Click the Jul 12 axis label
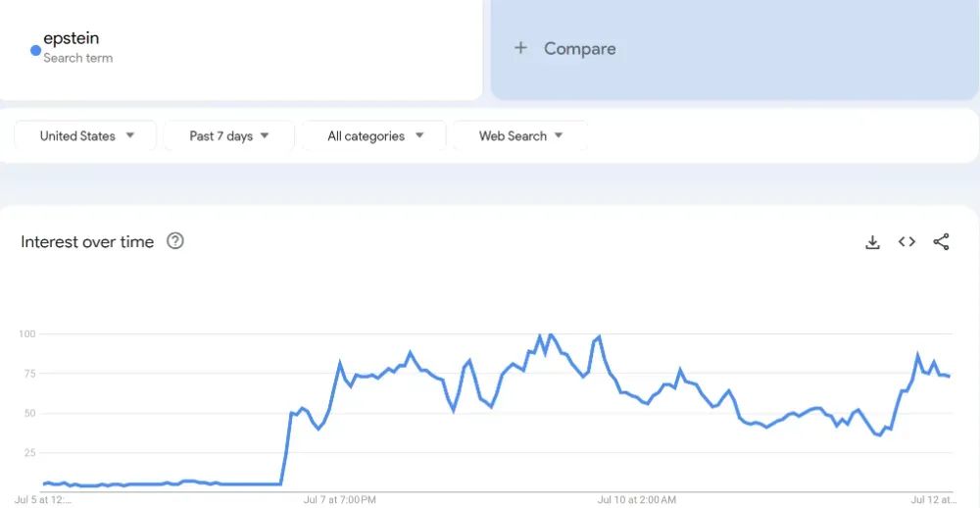The width and height of the screenshot is (980, 508). 934,500
